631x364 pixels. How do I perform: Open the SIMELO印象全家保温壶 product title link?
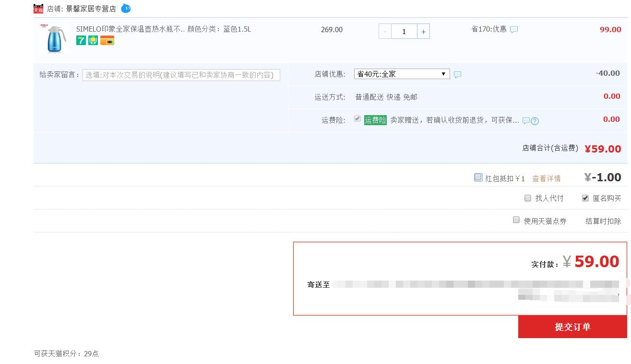click(130, 29)
